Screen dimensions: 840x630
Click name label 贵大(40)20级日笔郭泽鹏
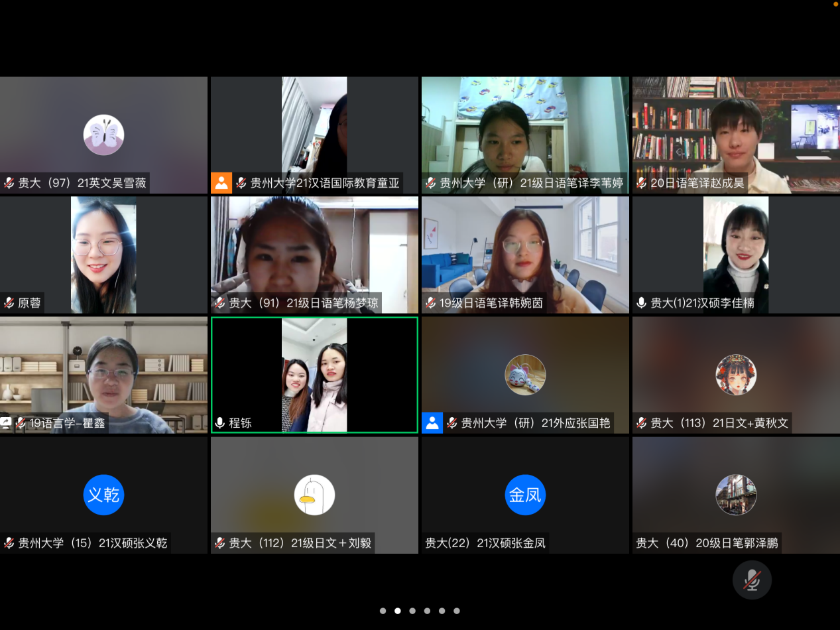[x=707, y=543]
